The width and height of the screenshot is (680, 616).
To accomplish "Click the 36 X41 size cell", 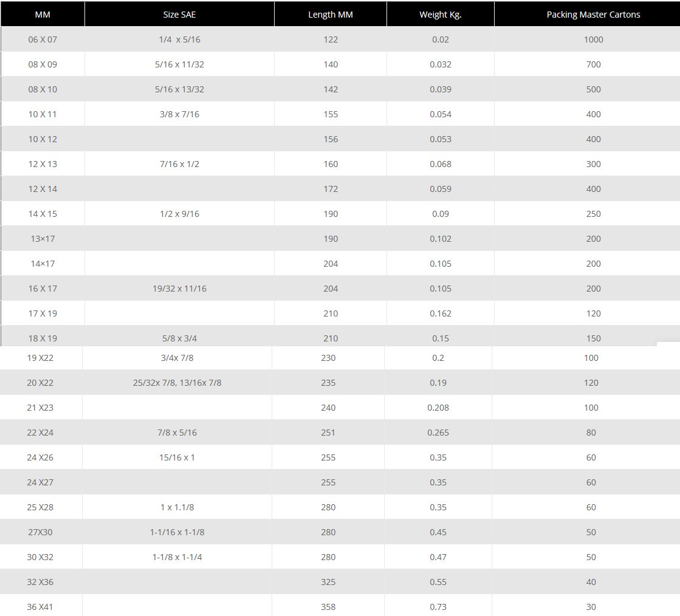I will [40, 607].
